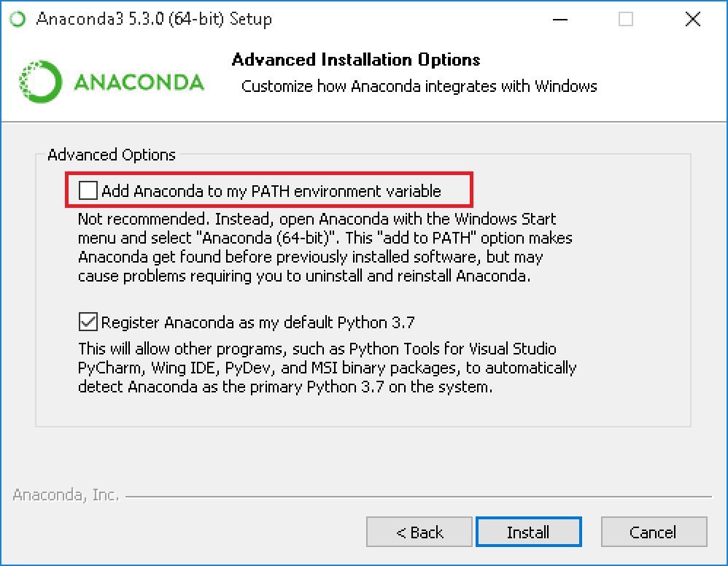The height and width of the screenshot is (566, 728).
Task: Click the 'Not recommended' PATH warning text
Action: tap(325, 247)
